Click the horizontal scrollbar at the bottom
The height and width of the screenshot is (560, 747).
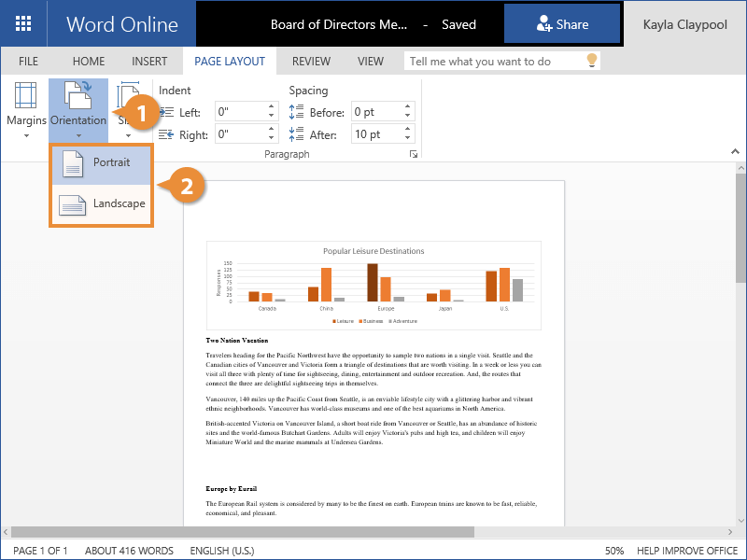[243, 532]
